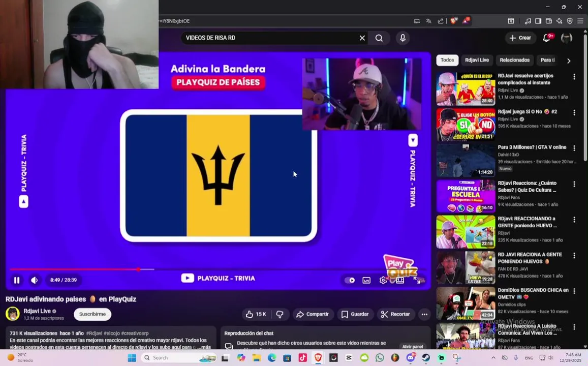The height and width of the screenshot is (366, 588).
Task: Open the music note playlist icon in the toolbar
Action: click(528, 21)
